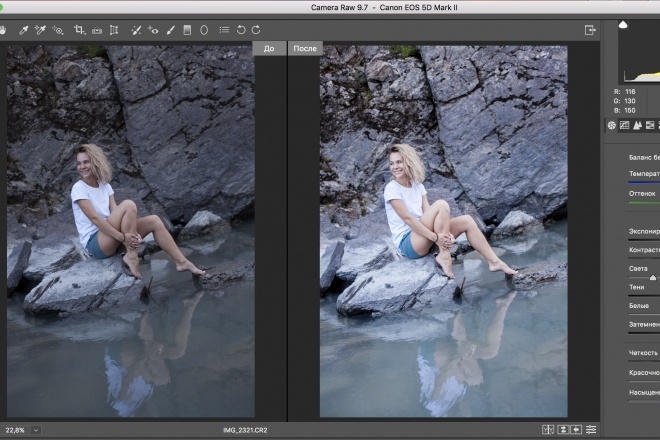Click the Затемнен blacks label

coord(644,324)
